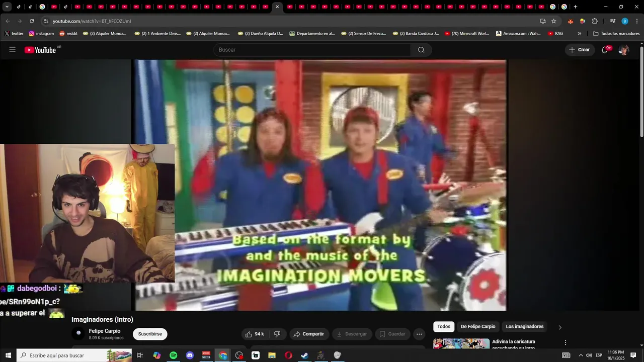644x362 pixels.
Task: Focus the Buscar search field
Action: [x=312, y=50]
